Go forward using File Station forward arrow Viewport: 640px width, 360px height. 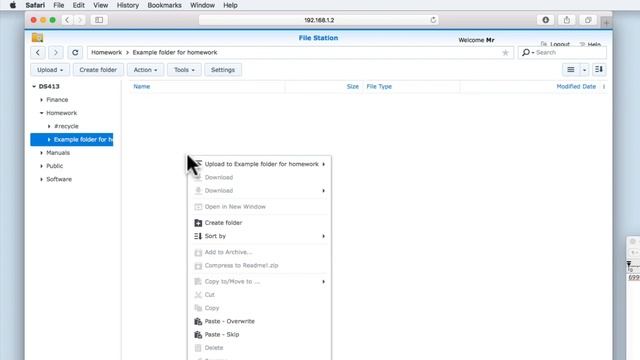click(56, 52)
